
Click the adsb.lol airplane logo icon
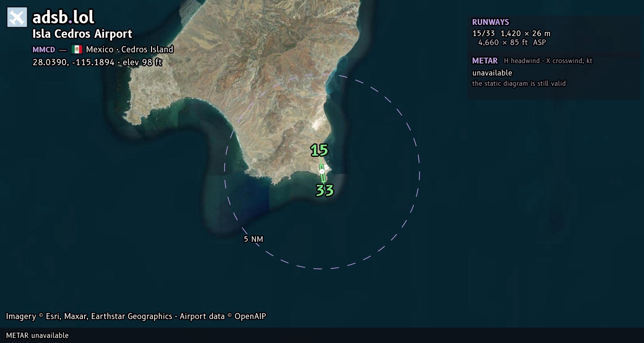[17, 18]
